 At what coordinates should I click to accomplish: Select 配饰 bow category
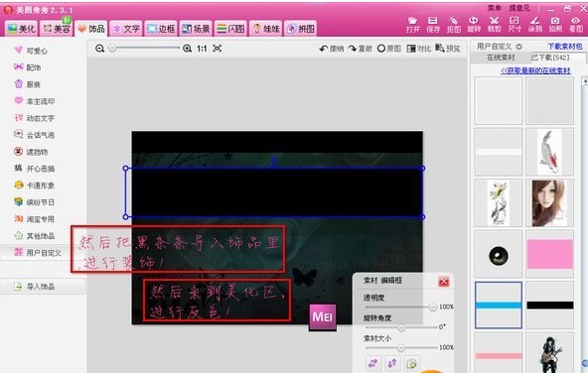pyautogui.click(x=28, y=67)
